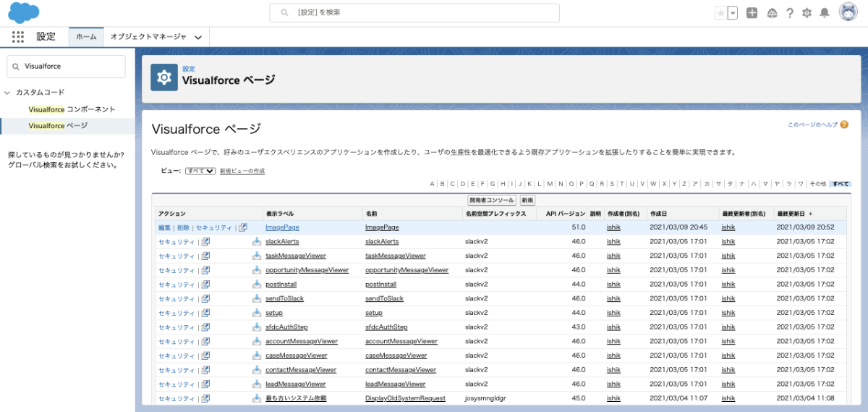This screenshot has height=412, width=868.
Task: Open sfdcAuthStep preview window icon
Action: (205, 327)
